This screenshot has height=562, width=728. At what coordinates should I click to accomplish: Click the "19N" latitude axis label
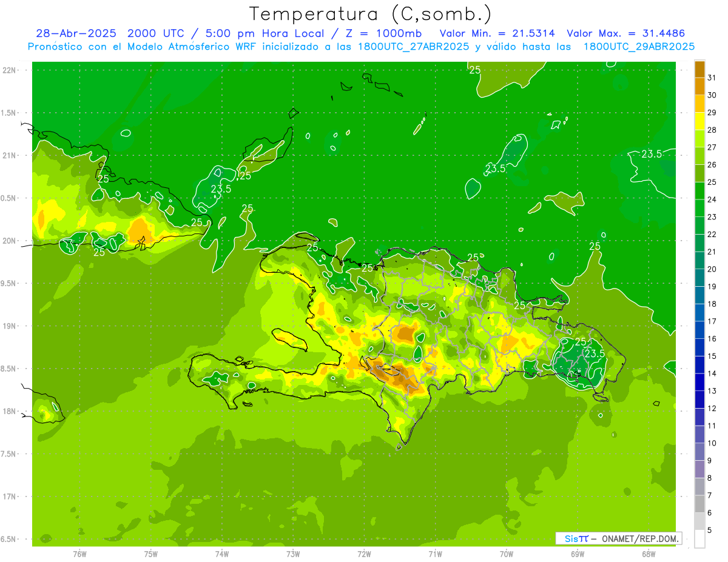coord(10,326)
